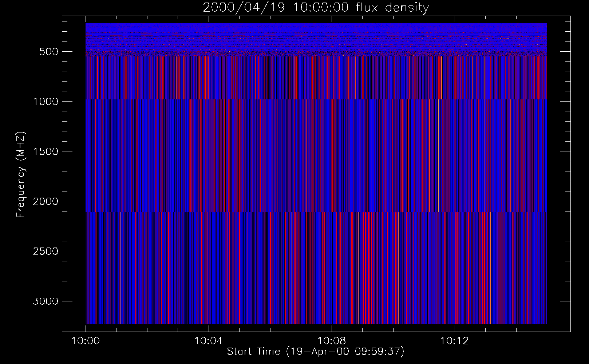This screenshot has height=364, width=589.
Task: Click the 10:00 time tick label
Action: (86, 341)
